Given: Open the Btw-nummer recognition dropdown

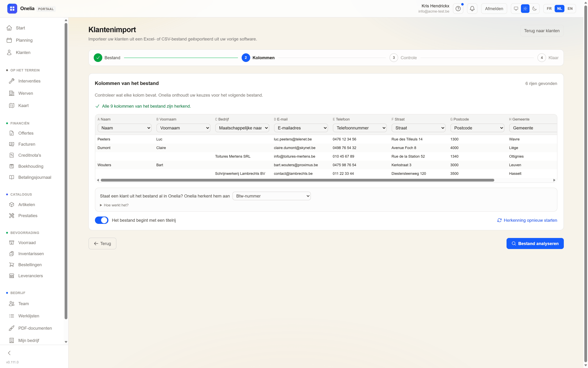Looking at the screenshot, I should pos(272,196).
